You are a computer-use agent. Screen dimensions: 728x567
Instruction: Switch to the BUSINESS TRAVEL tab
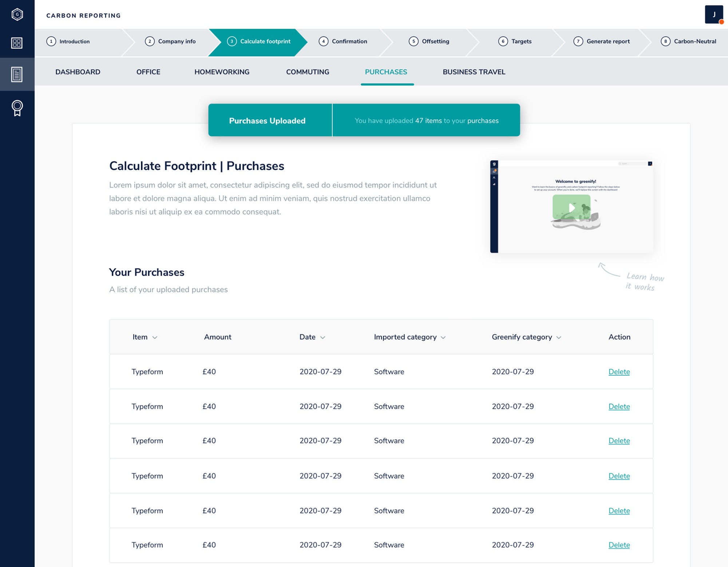coord(474,72)
